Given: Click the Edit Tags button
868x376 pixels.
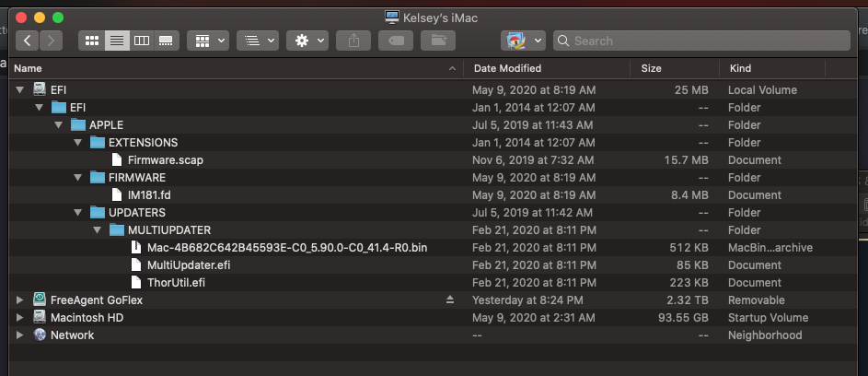Looking at the screenshot, I should (x=396, y=41).
